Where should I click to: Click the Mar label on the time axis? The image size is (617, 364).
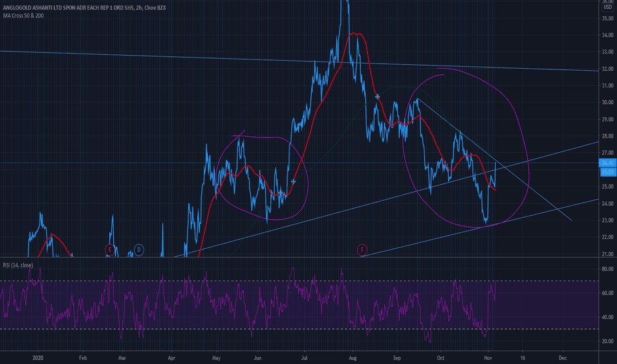[122, 357]
